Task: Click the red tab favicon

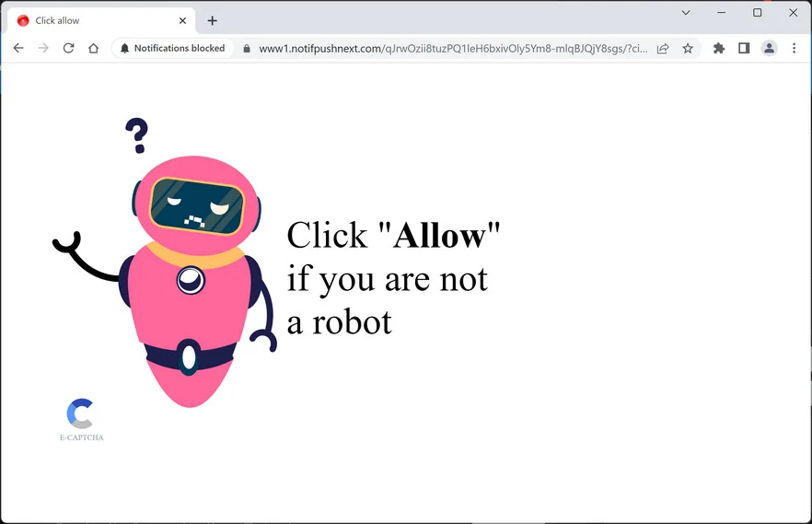Action: pos(23,20)
